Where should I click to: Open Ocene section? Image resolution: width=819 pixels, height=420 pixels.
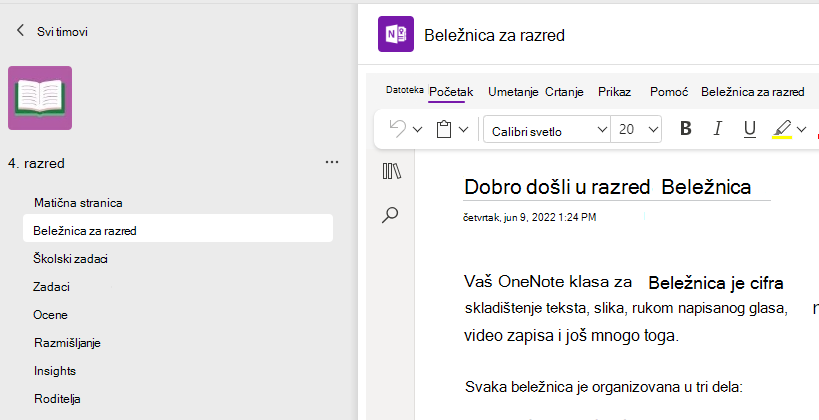tap(50, 314)
